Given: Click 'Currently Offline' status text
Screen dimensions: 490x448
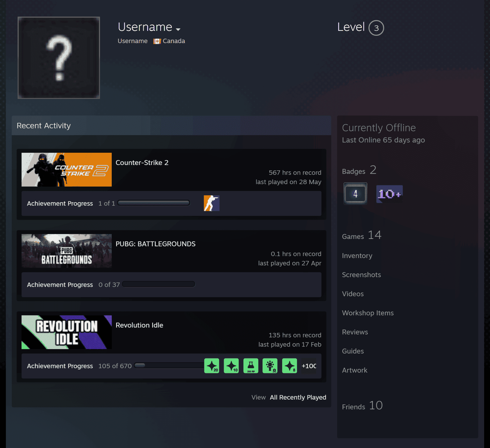Looking at the screenshot, I should [379, 128].
